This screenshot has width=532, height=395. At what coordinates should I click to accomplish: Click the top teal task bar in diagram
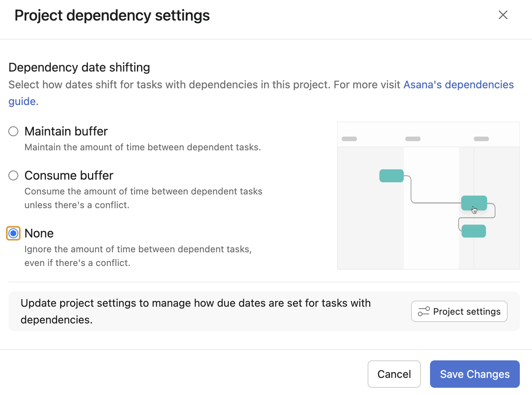click(391, 176)
